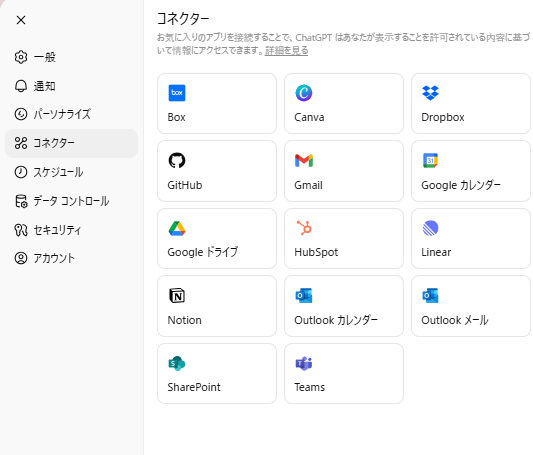533x455 pixels.
Task: Click the アカウント person icon
Action: (21, 258)
